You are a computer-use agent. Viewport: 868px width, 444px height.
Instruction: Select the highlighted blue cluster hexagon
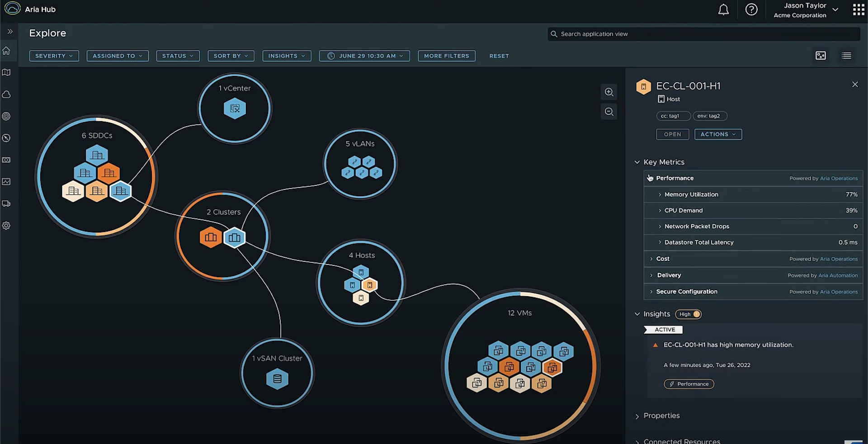point(235,237)
